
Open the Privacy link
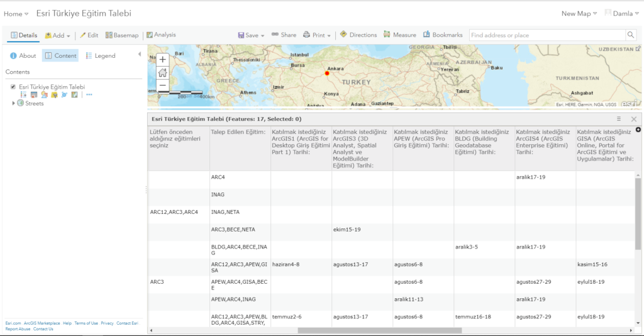tap(107, 323)
